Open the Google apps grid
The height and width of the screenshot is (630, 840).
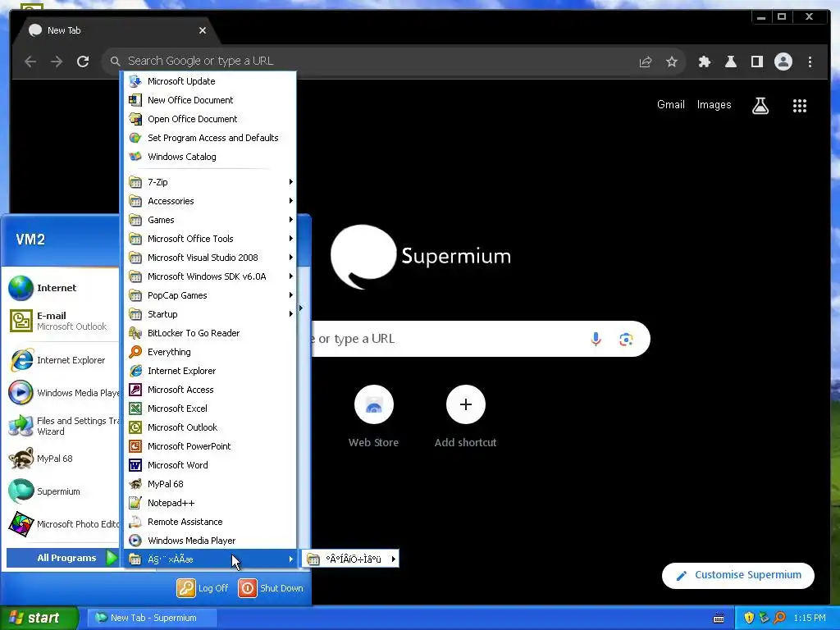(x=799, y=106)
